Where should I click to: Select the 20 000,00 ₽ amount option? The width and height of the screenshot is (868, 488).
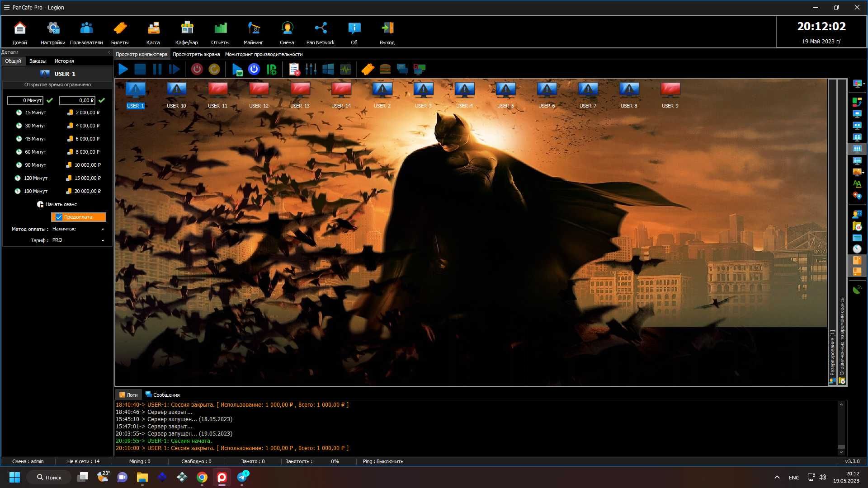point(84,191)
